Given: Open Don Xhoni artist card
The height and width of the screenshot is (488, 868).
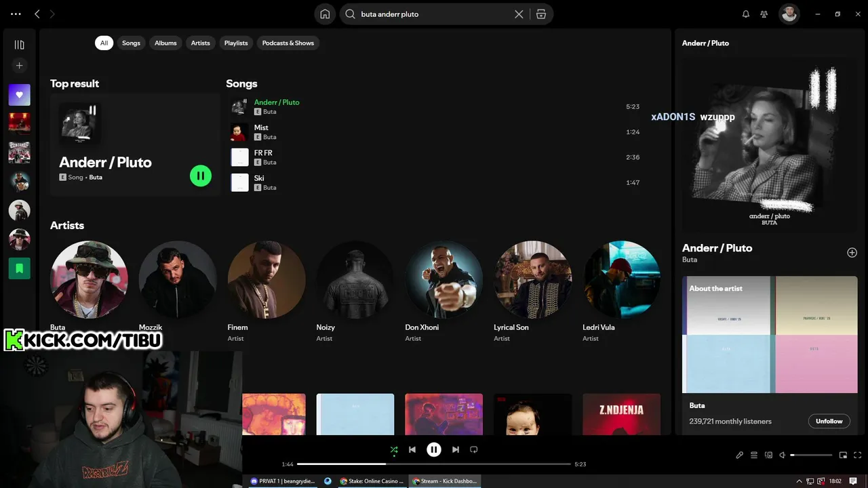Looking at the screenshot, I should pos(444,291).
